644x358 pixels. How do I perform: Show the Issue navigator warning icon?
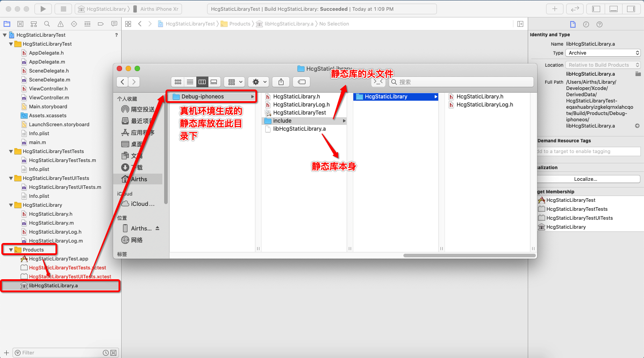(x=60, y=24)
